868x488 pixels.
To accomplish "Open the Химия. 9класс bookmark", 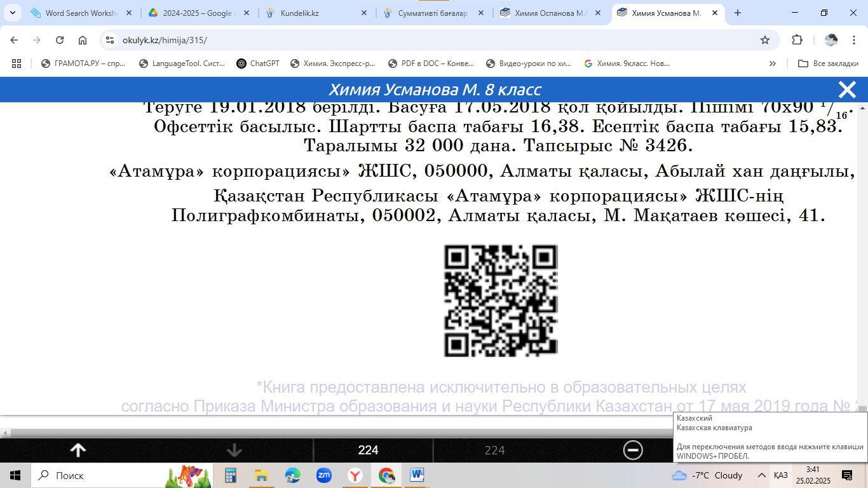I will [x=627, y=64].
